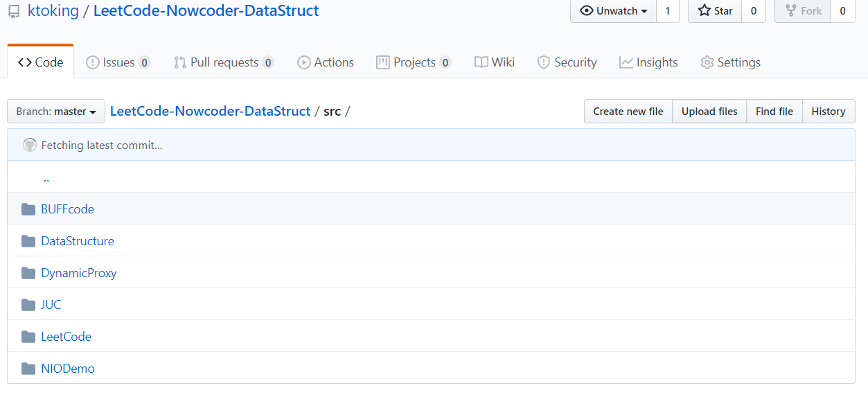Image resolution: width=868 pixels, height=397 pixels.
Task: Click the DataStructure folder icon
Action: [28, 241]
